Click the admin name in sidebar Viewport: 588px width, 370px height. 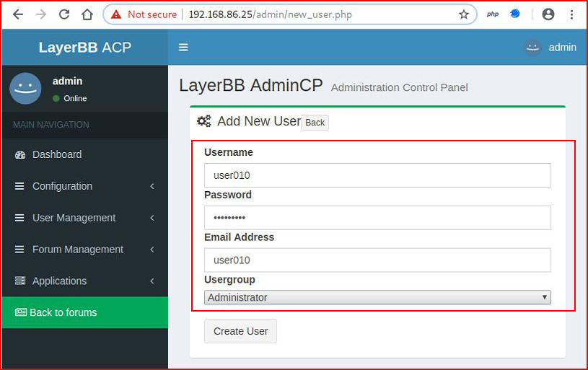[x=68, y=81]
